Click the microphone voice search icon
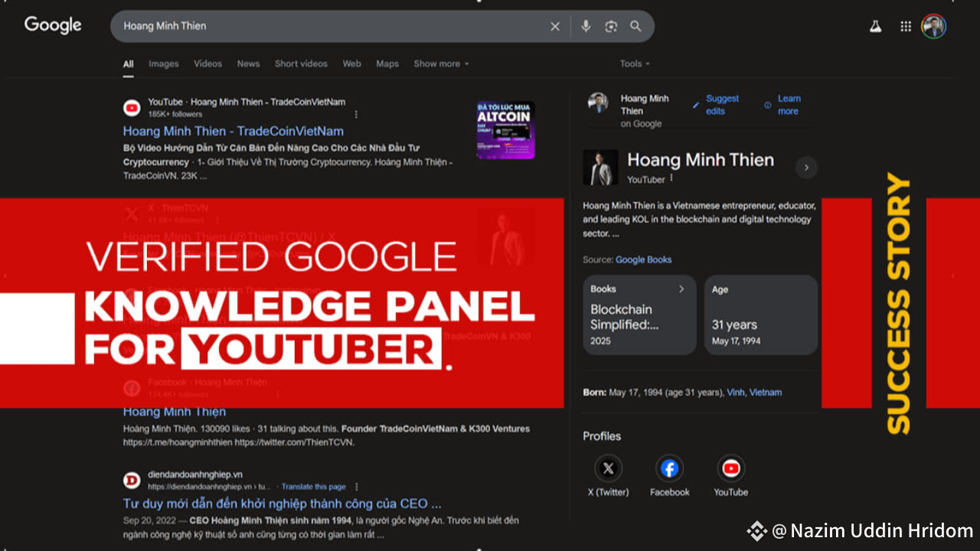Screen dimensions: 980x551 pyautogui.click(x=586, y=26)
